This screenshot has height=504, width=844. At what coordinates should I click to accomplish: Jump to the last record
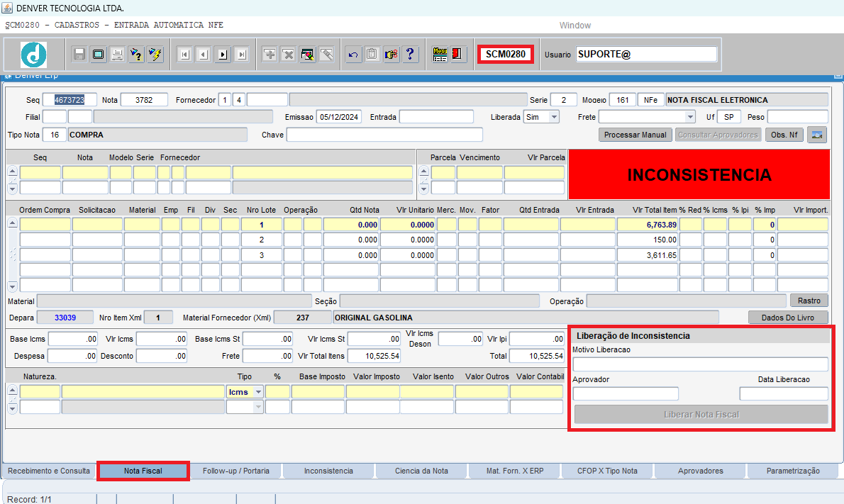pos(241,55)
